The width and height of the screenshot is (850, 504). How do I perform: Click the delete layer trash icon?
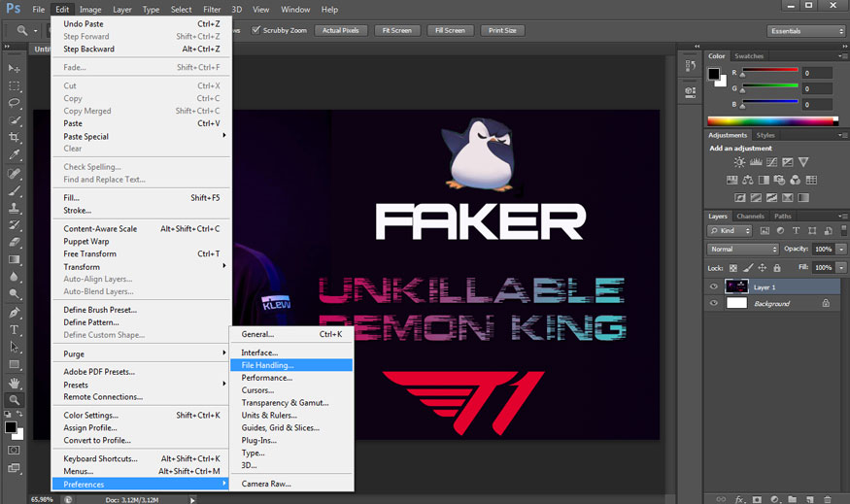coord(828,499)
